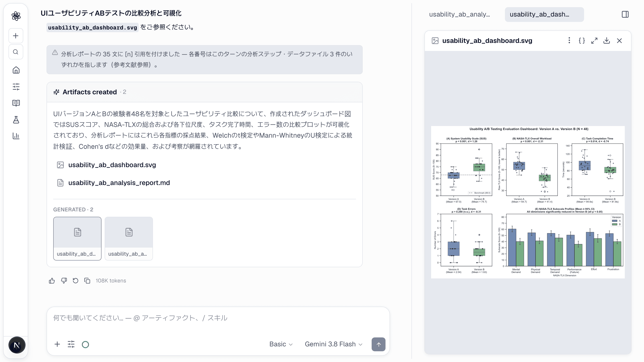The width and height of the screenshot is (644, 362).
Task: Go to home via sidebar icon
Action: click(16, 70)
